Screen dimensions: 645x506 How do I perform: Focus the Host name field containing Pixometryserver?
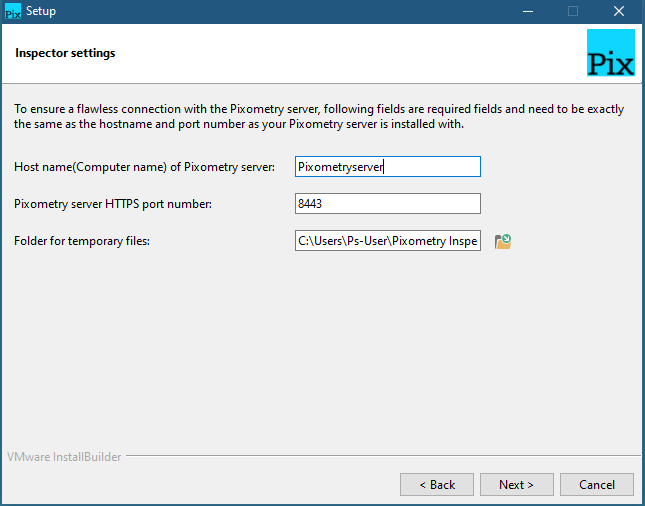(x=388, y=167)
